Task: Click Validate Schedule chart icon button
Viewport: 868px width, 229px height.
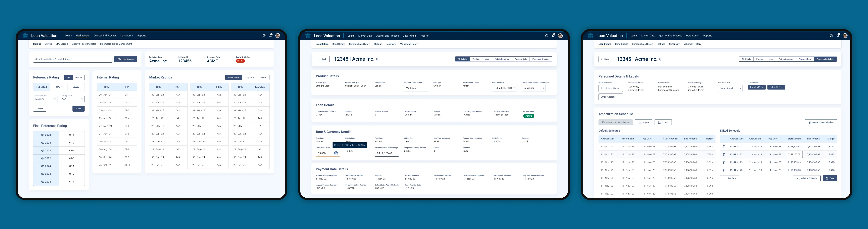Action: click(806, 178)
